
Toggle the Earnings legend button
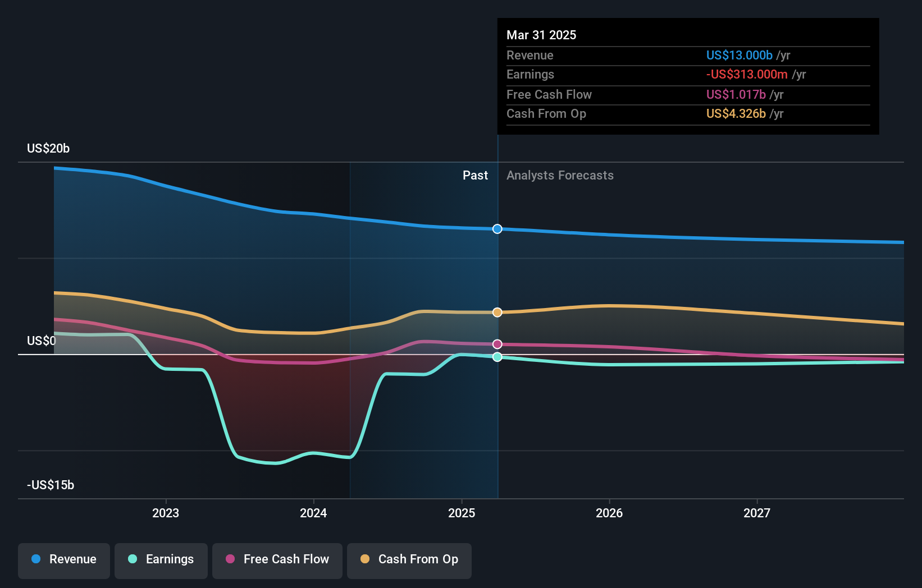[x=161, y=561]
